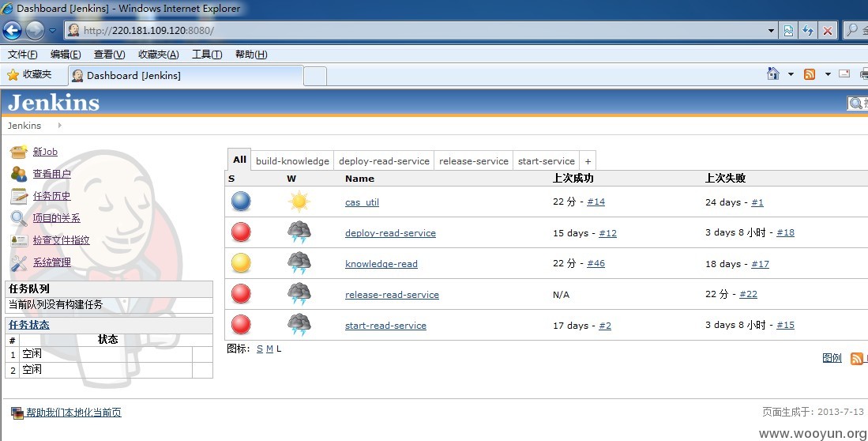This screenshot has height=441, width=868.
Task: Expand the address bar dropdown arrow
Action: (x=771, y=31)
